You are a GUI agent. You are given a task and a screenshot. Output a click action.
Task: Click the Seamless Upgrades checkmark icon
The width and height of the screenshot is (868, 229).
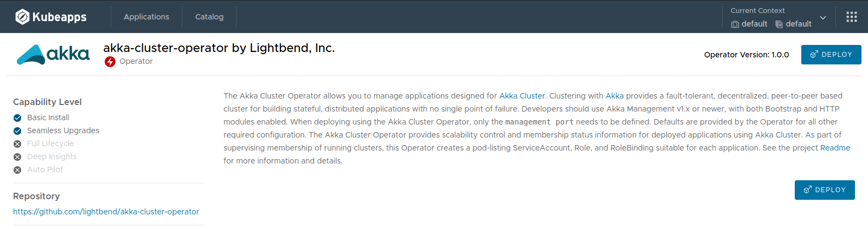click(17, 131)
